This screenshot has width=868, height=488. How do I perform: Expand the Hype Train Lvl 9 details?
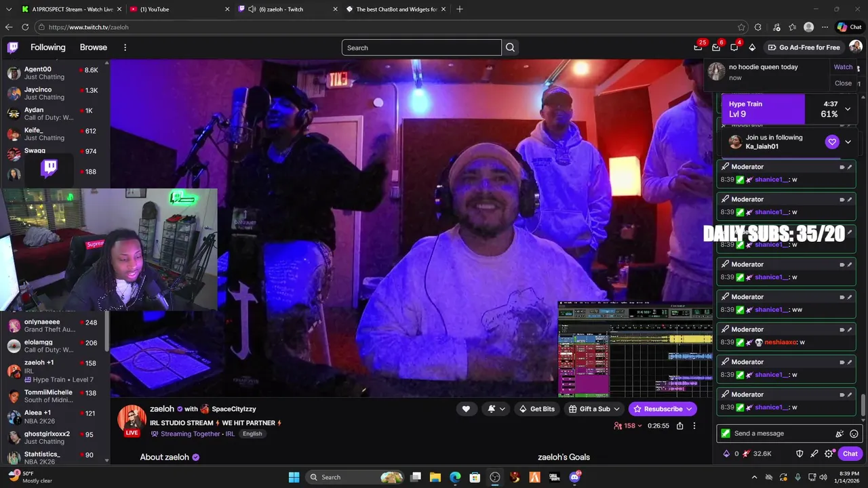(848, 109)
